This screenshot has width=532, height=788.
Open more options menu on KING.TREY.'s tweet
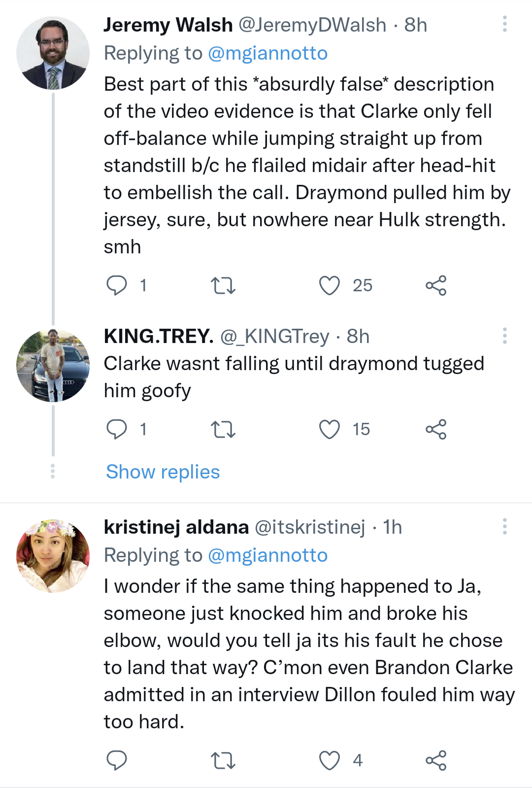click(x=504, y=336)
